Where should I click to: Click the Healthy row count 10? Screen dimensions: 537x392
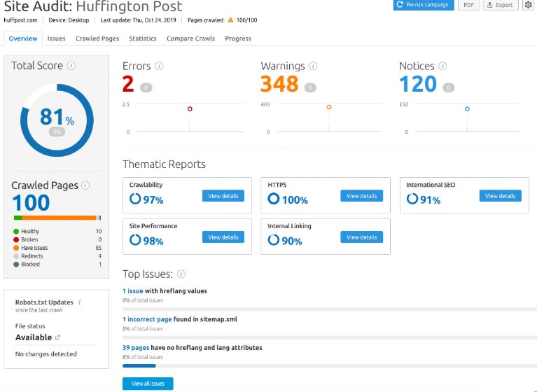(99, 232)
